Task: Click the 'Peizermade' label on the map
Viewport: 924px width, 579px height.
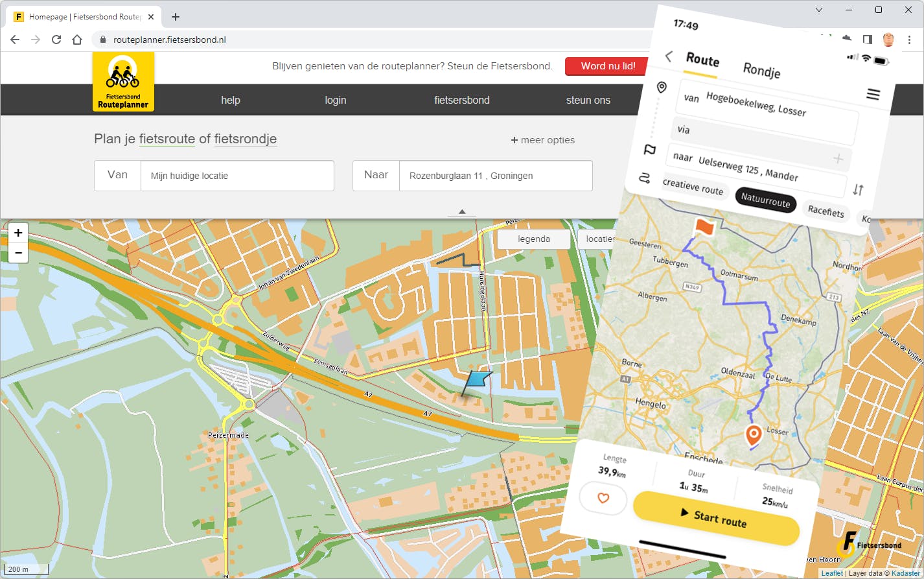Action: (x=228, y=435)
